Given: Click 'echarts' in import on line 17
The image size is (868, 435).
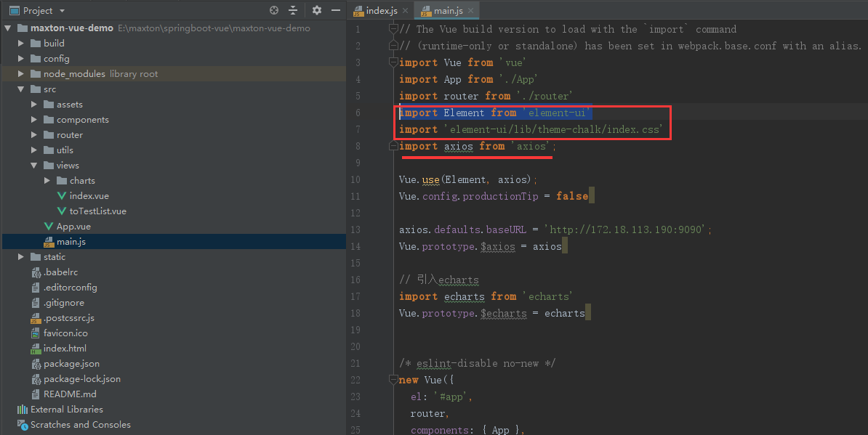Looking at the screenshot, I should tap(464, 296).
